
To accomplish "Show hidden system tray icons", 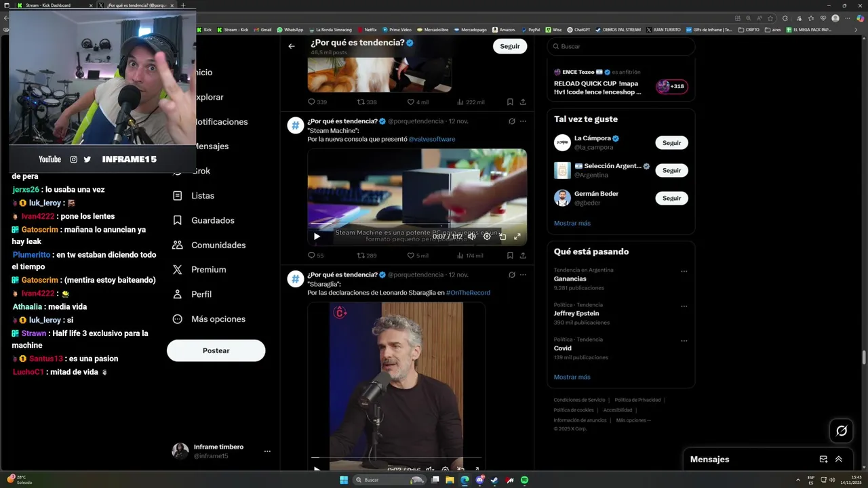I will tap(797, 480).
